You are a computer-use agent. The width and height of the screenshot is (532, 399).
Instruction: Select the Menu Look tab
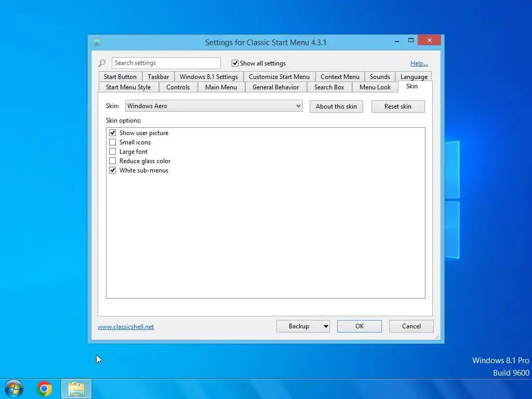point(375,87)
